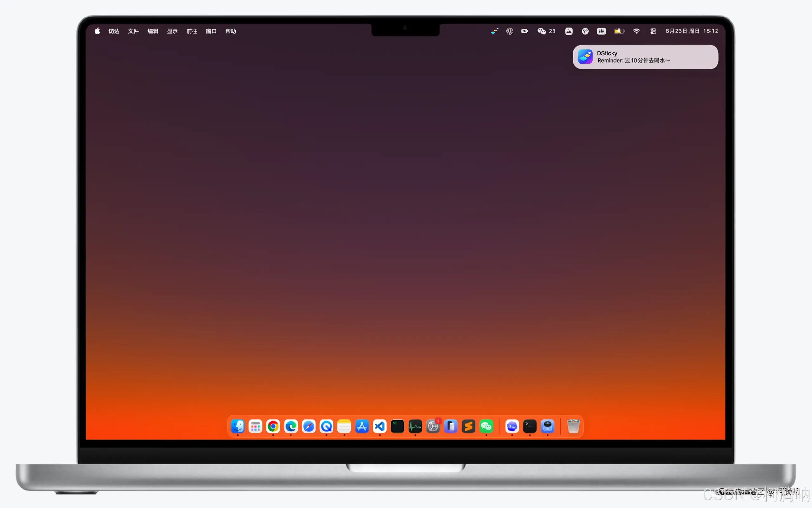The image size is (812, 508).
Task: Open the 访达 menu
Action: (x=114, y=31)
